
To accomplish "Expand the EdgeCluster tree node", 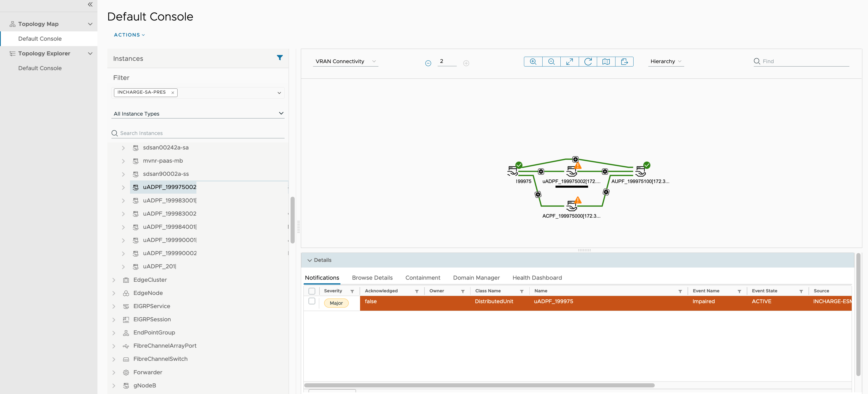I will click(114, 280).
